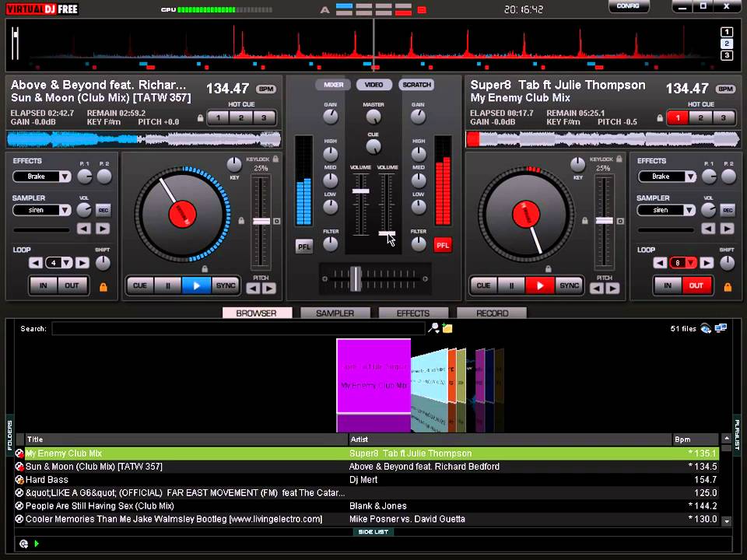
Task: Toggle left deck PFL headphone cue
Action: coord(303,247)
